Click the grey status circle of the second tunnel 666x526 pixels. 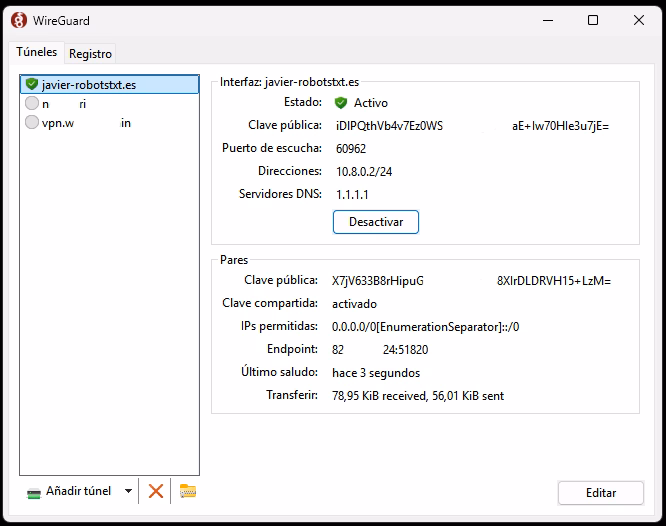(32, 103)
